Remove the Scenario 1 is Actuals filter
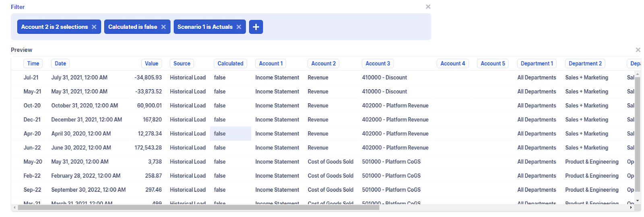This screenshot has width=644, height=217. coord(239,27)
